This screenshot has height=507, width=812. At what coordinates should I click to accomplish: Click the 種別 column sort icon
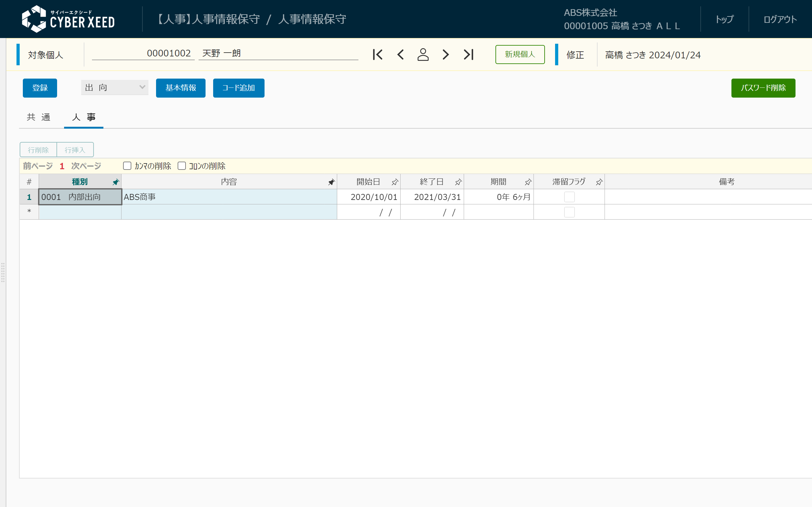coord(115,182)
